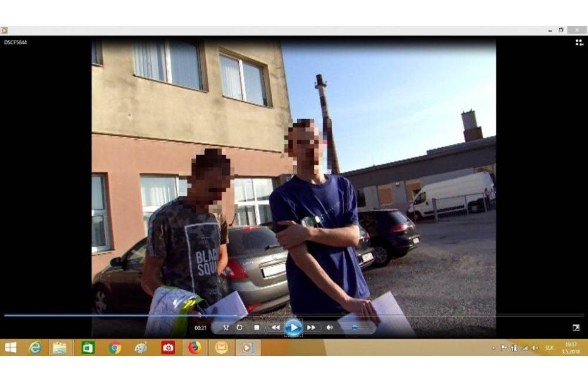Stop the video playback
The width and height of the screenshot is (588, 382).
coord(256,327)
